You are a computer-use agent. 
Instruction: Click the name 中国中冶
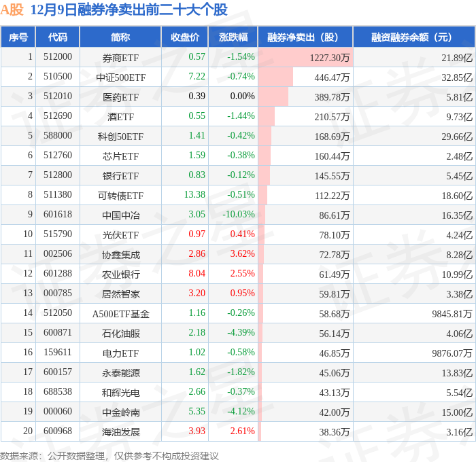pyautogui.click(x=121, y=215)
